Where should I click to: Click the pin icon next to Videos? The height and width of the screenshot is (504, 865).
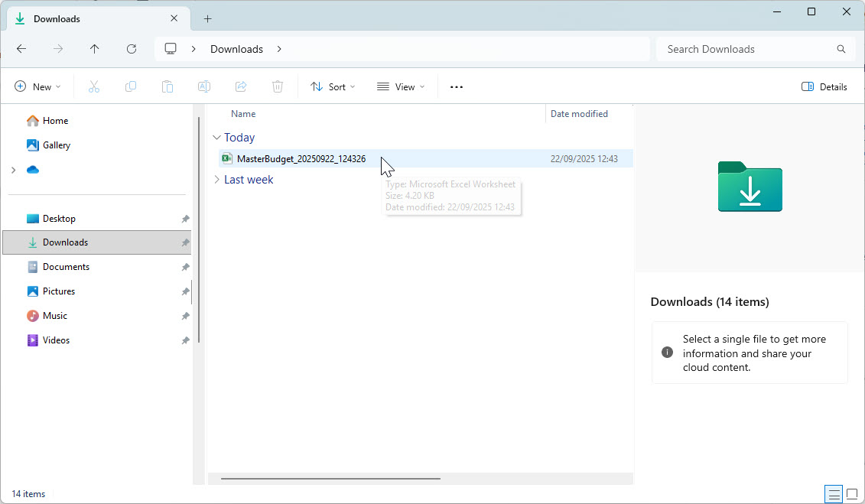[185, 341]
